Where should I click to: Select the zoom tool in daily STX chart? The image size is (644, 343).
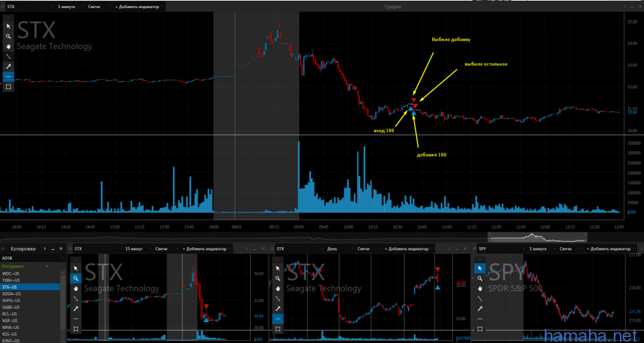pyautogui.click(x=278, y=278)
